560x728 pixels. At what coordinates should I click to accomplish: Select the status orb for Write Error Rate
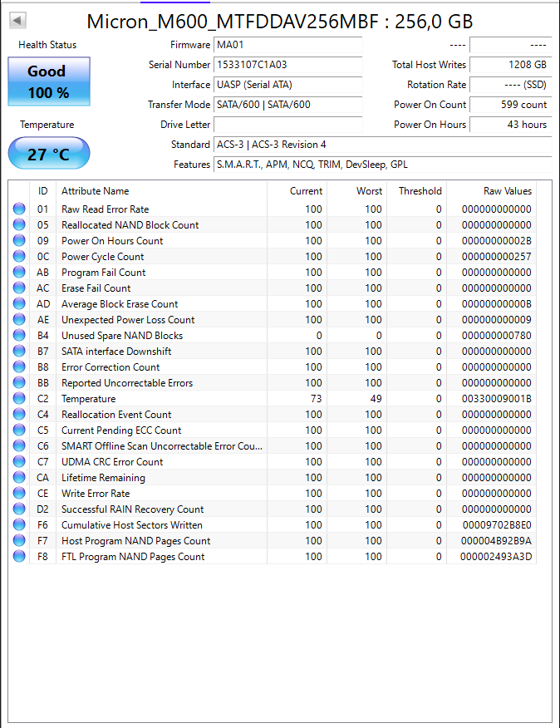pyautogui.click(x=19, y=493)
